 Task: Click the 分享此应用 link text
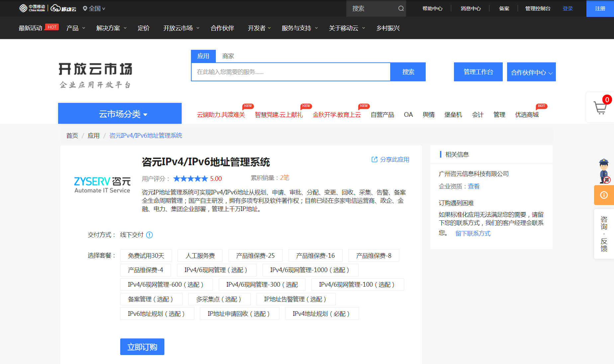tap(395, 159)
